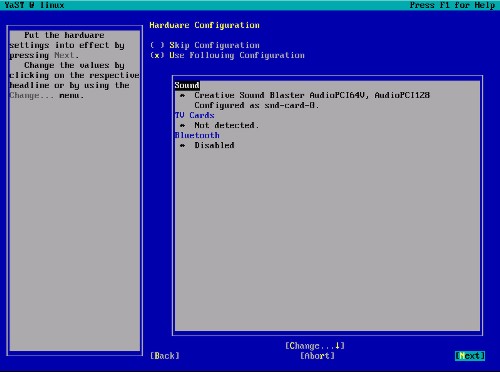500x372 pixels.
Task: Select the Skip Configuration radio option
Action: 205,45
